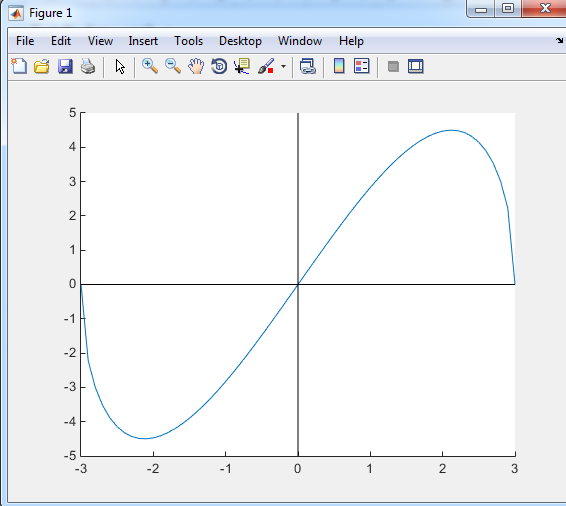Image resolution: width=566 pixels, height=506 pixels.
Task: Open the Insert menu
Action: pyautogui.click(x=143, y=41)
